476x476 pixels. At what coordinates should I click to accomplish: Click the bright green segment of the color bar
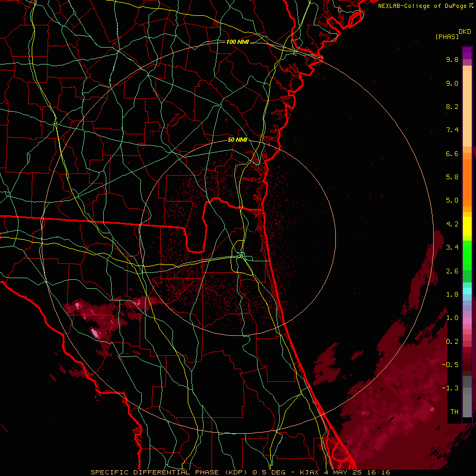pos(467,255)
